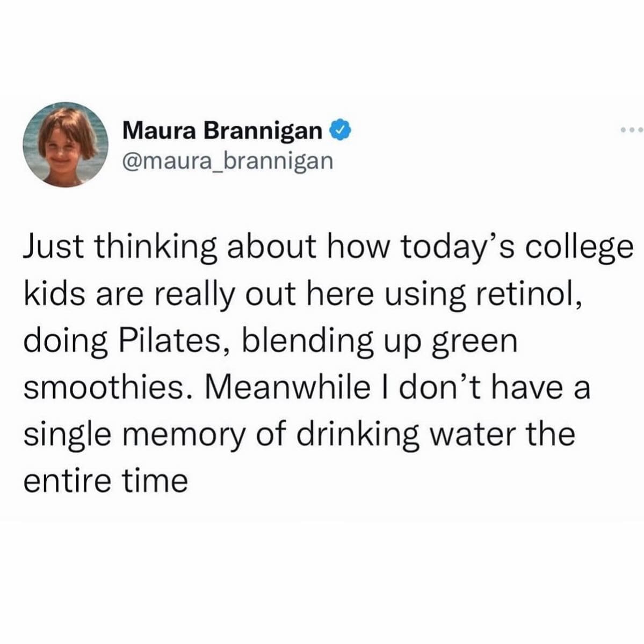
Task: Open the @maura_brannigan handle link
Action: pyautogui.click(x=228, y=160)
